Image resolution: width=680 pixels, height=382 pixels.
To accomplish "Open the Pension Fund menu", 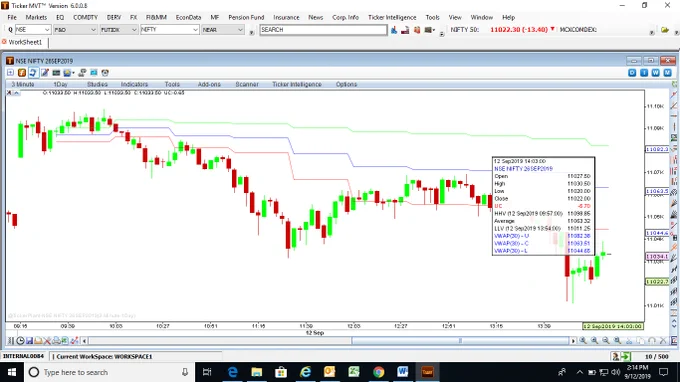I will 246,17.
